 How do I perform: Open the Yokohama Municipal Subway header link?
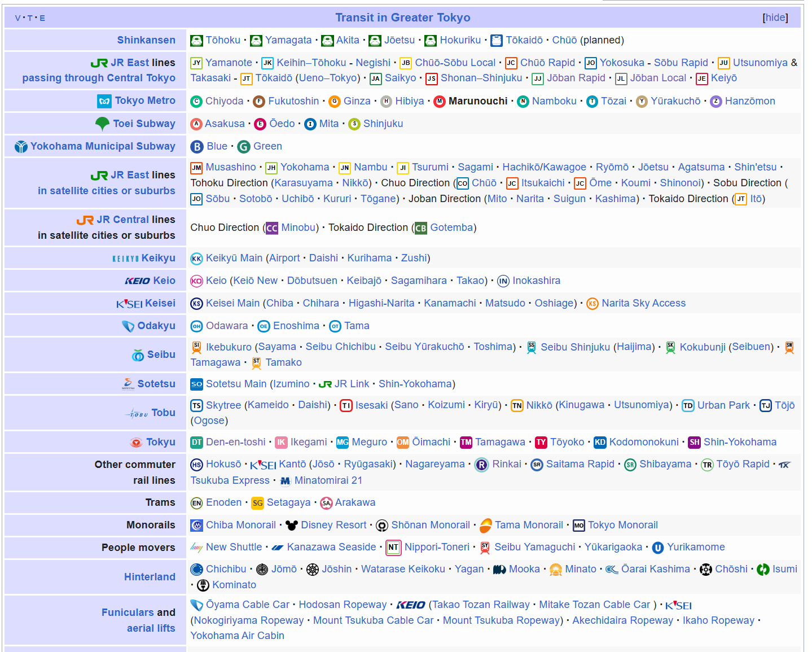103,146
